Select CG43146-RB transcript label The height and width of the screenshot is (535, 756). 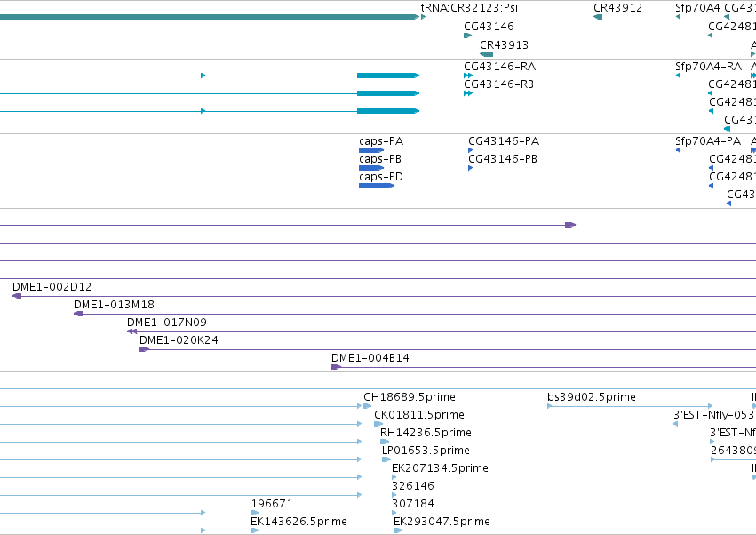coord(498,84)
